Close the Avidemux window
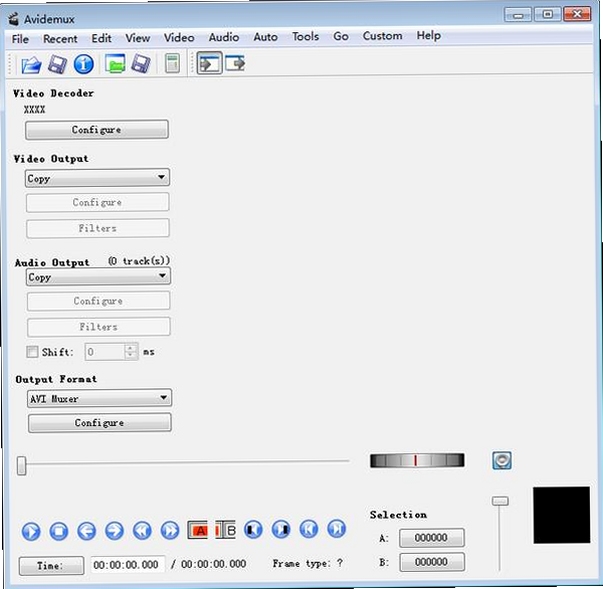 pyautogui.click(x=577, y=14)
